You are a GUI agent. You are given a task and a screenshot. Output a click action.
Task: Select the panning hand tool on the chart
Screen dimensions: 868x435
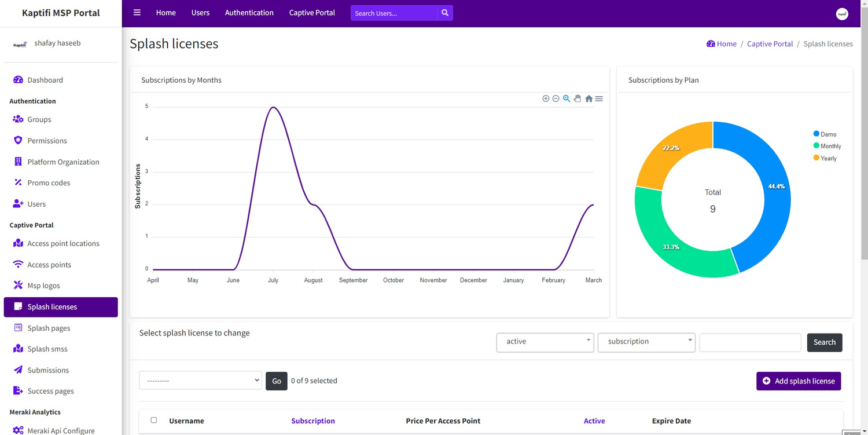pyautogui.click(x=577, y=98)
